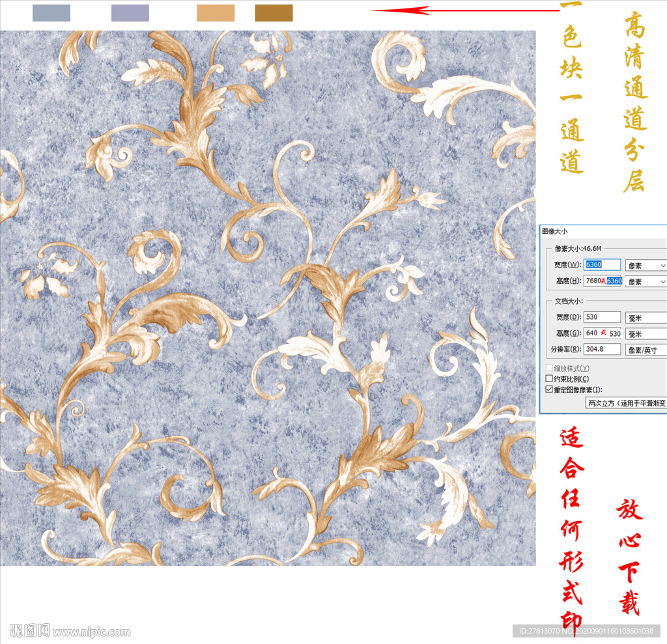Click the pixel height field showing 7680

click(x=603, y=281)
